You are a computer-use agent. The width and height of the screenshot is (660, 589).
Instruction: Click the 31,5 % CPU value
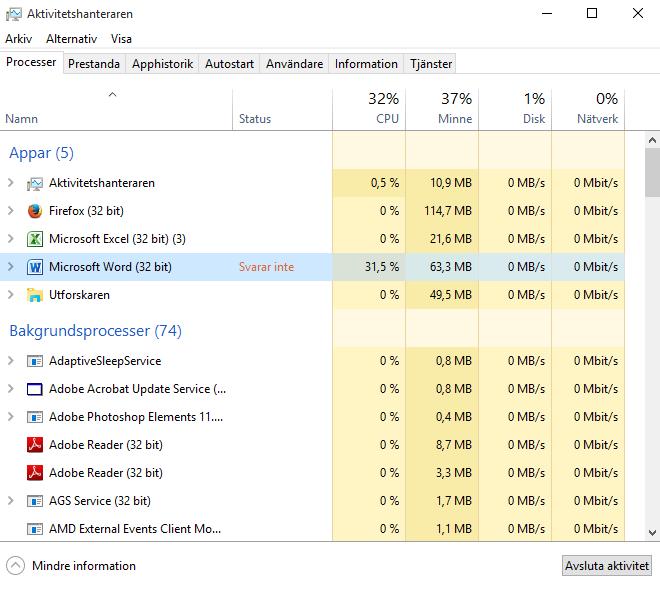pos(382,267)
